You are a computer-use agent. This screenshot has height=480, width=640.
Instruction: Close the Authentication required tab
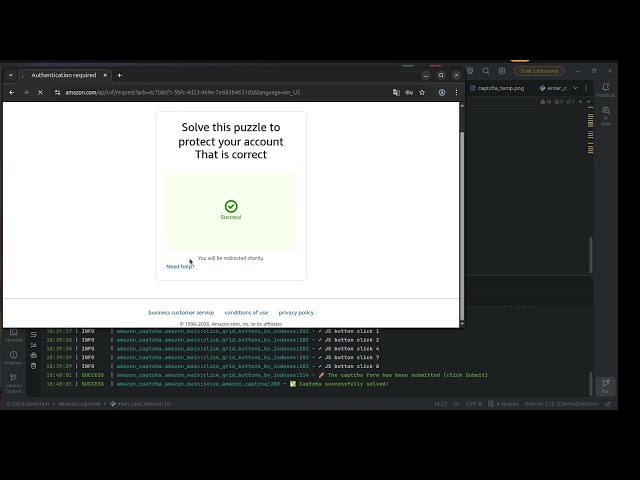coord(105,75)
